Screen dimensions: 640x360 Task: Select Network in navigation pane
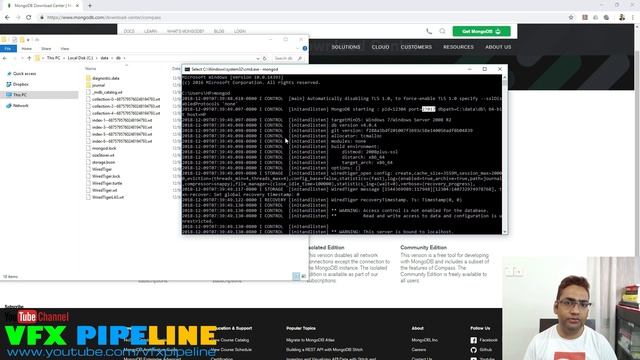(x=20, y=106)
